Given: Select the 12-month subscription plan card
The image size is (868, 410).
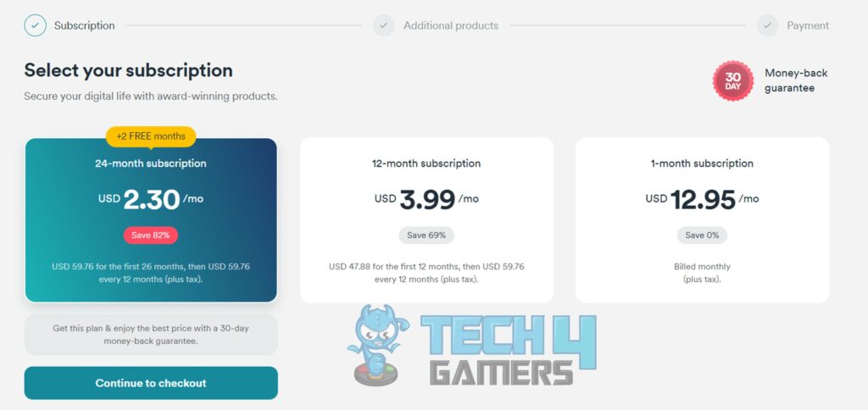Looking at the screenshot, I should click(x=426, y=220).
